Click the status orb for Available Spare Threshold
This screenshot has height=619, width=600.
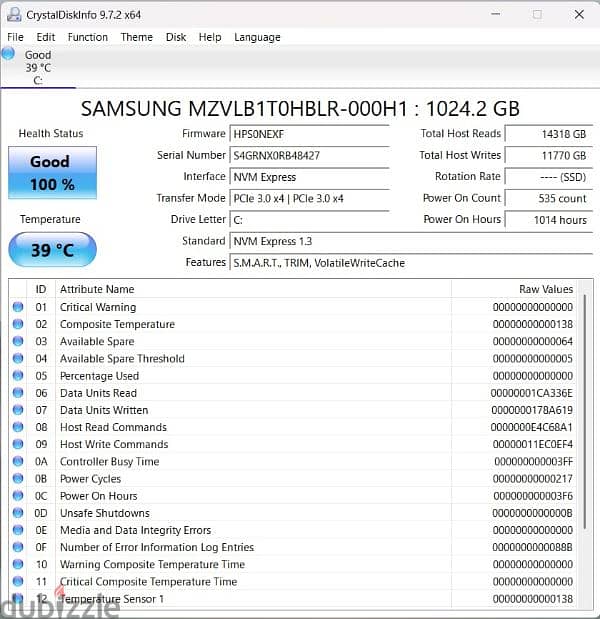tap(18, 358)
